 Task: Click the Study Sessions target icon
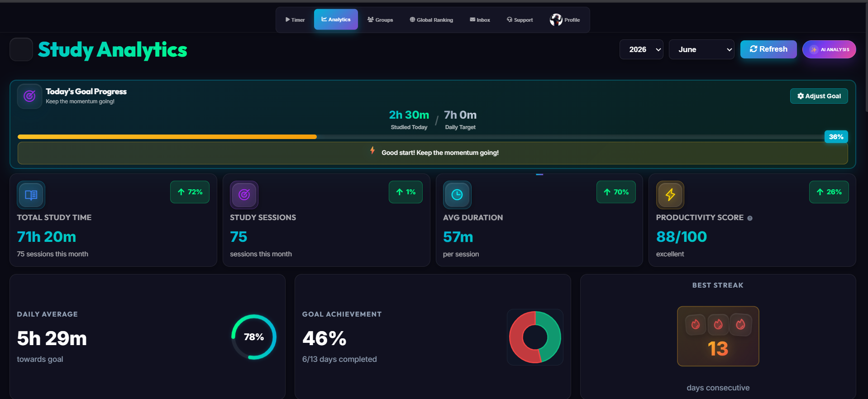(244, 195)
